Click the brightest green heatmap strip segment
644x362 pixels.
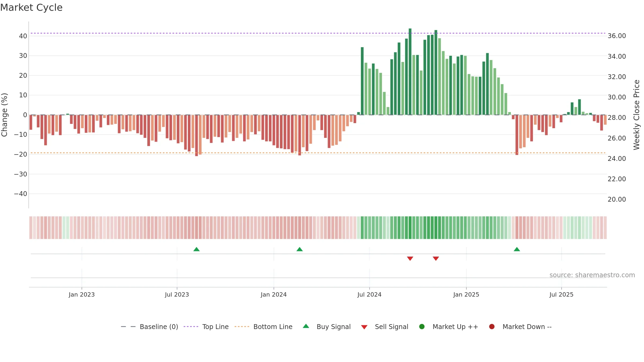click(x=410, y=228)
